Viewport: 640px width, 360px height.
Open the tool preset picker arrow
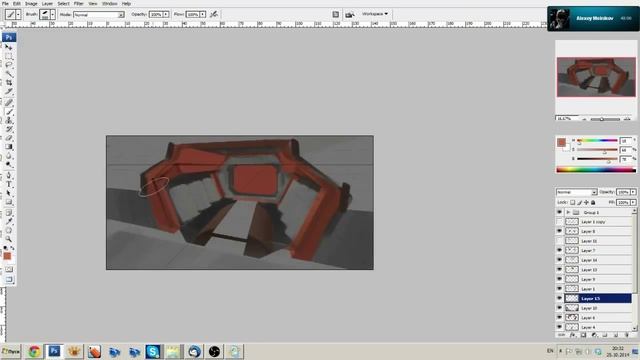18,14
